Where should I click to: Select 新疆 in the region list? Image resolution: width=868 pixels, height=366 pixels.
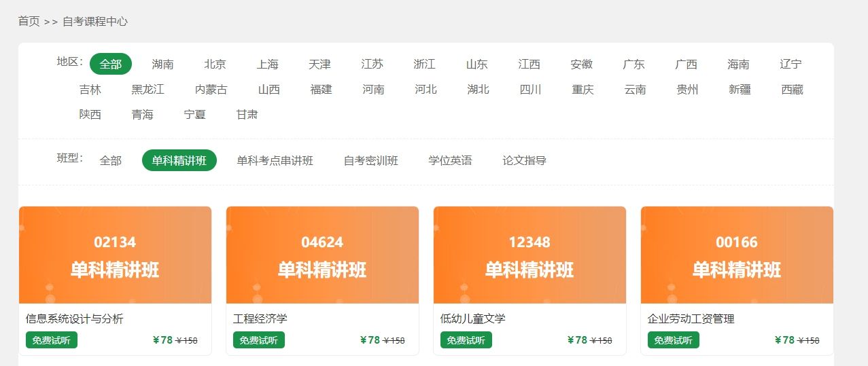pyautogui.click(x=740, y=89)
